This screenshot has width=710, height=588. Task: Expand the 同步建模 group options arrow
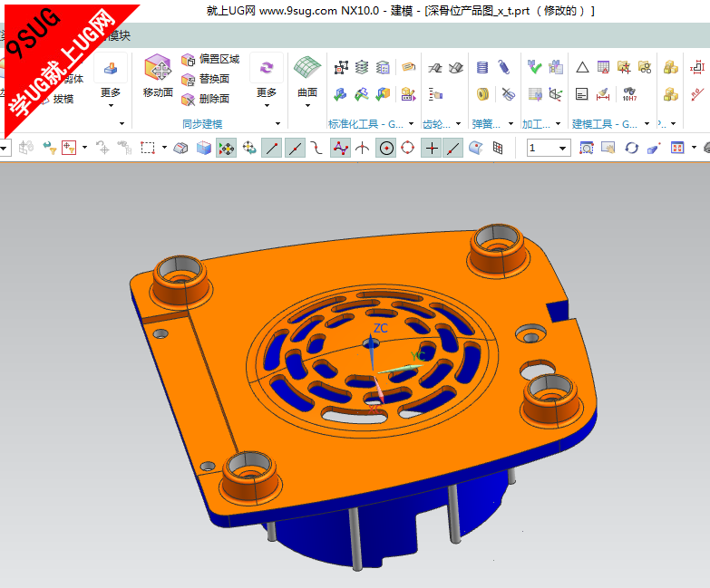[277, 124]
